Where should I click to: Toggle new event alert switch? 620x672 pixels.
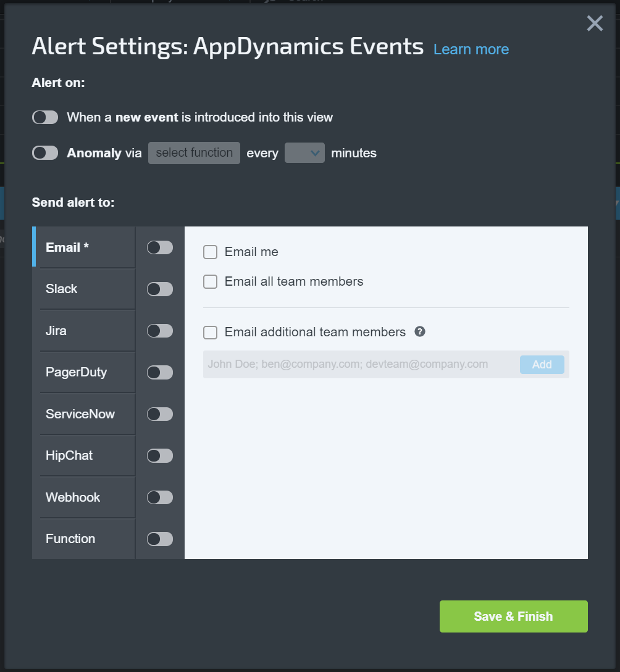(x=45, y=117)
